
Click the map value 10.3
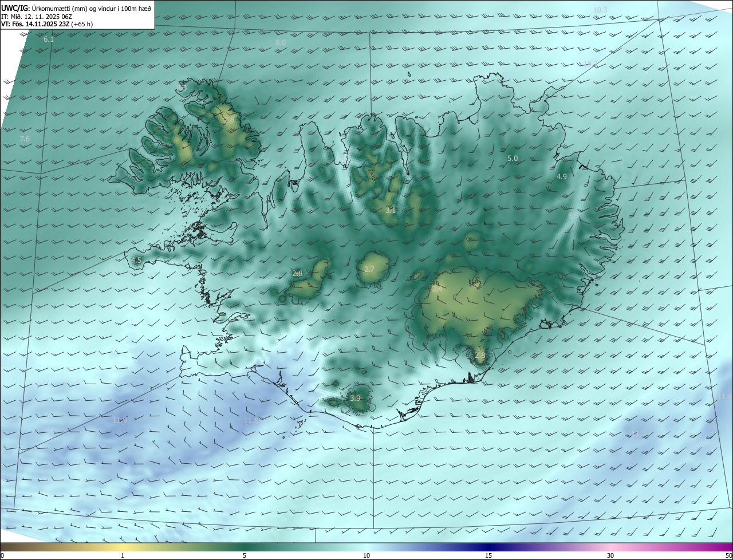tap(600, 10)
